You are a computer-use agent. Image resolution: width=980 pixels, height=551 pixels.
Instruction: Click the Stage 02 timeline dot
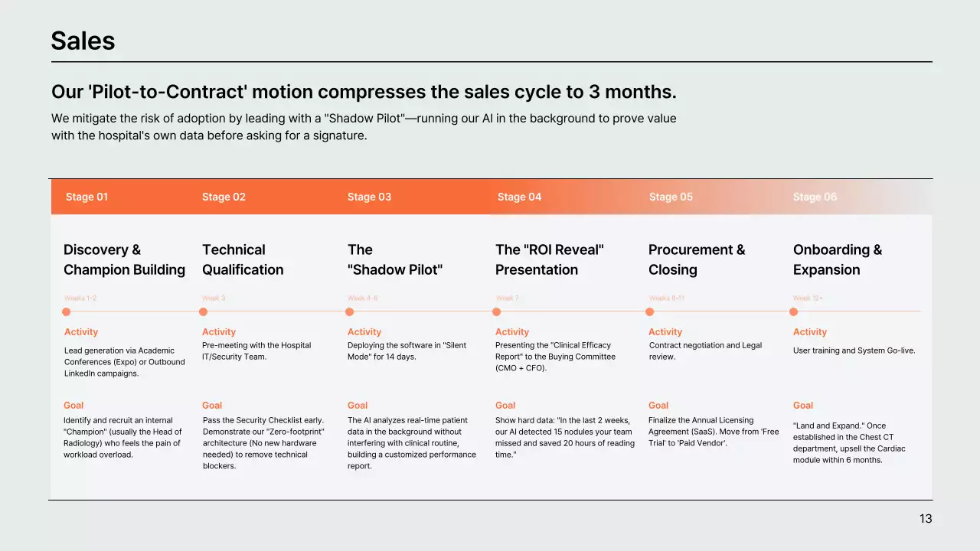click(203, 311)
